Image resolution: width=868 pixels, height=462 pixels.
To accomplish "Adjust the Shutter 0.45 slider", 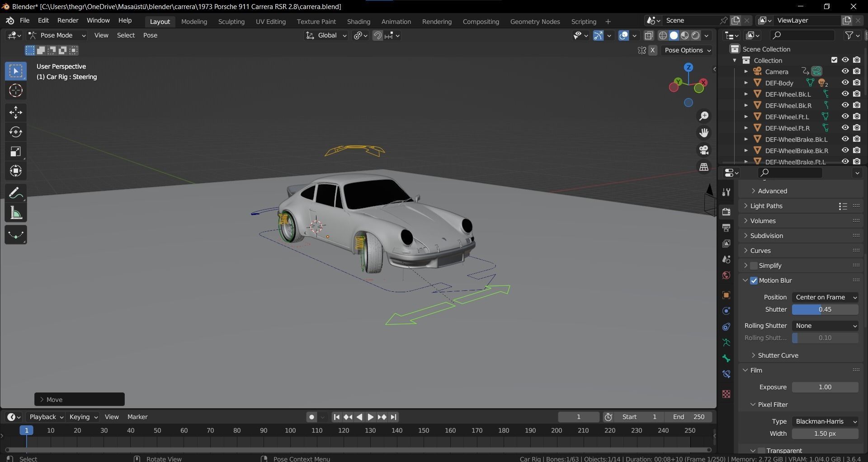I will pyautogui.click(x=825, y=309).
